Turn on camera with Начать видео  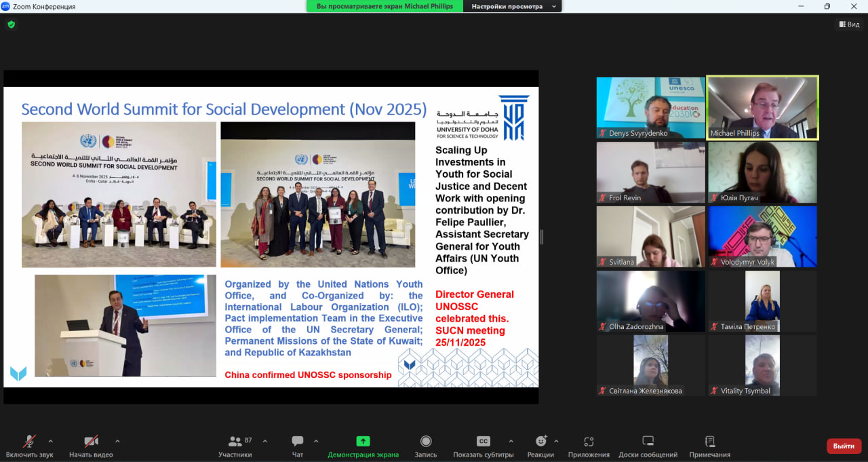click(x=91, y=445)
